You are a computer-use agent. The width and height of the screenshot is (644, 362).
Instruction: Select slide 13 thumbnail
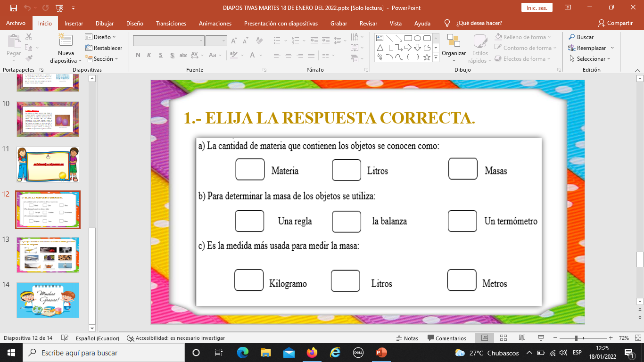click(x=48, y=255)
